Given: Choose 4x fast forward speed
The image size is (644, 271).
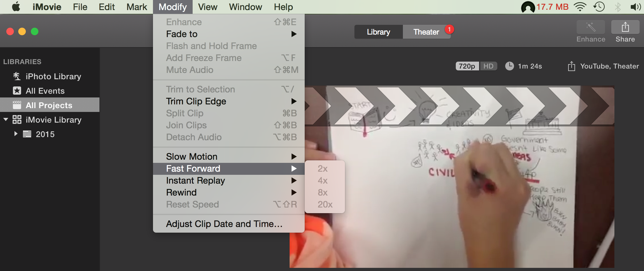Looking at the screenshot, I should (323, 180).
